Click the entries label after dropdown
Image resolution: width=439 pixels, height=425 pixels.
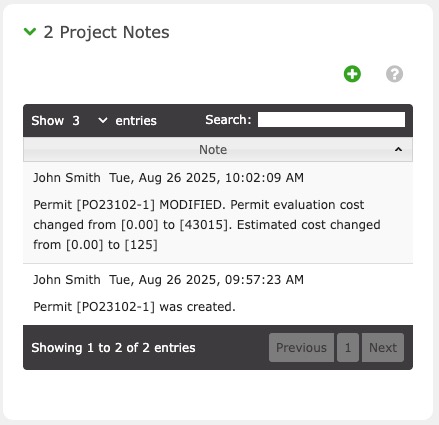[136, 121]
